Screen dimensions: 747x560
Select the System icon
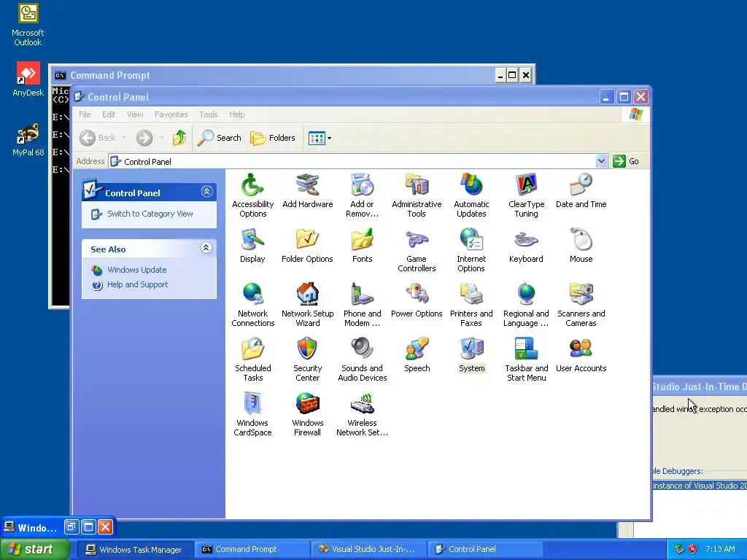(x=471, y=355)
